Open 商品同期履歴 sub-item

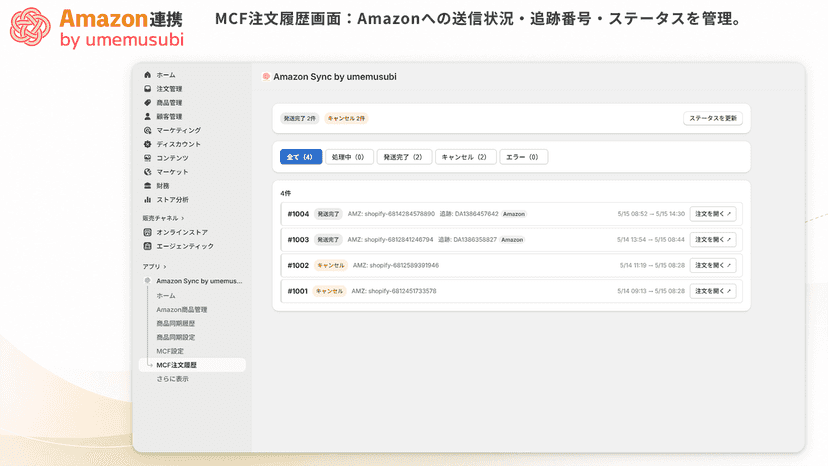click(175, 323)
